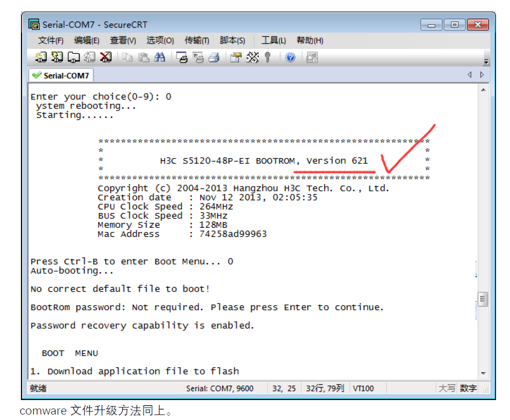
Task: Click the 'BOOT MENU' heading text
Action: pyautogui.click(x=70, y=353)
